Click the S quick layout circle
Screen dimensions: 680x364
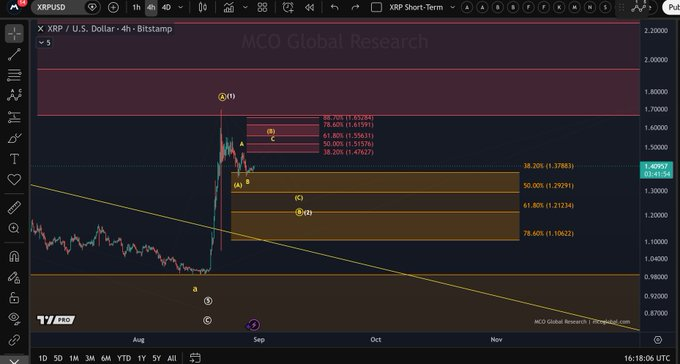point(605,7)
